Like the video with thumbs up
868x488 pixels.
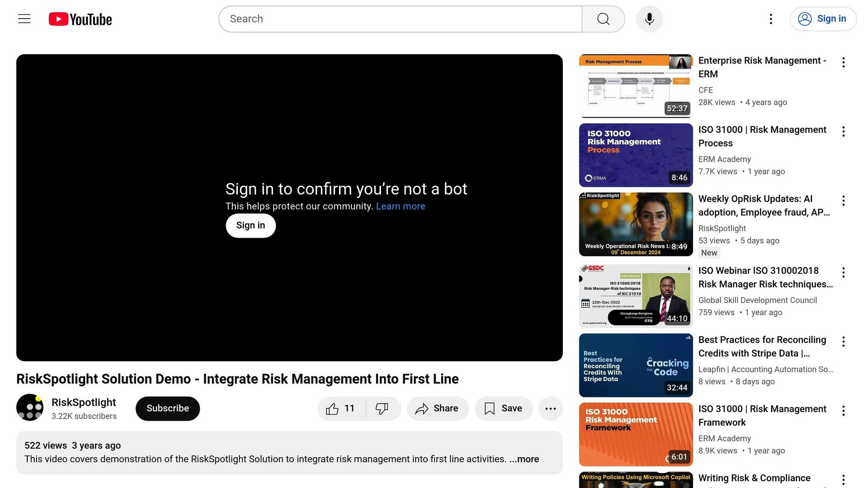(x=341, y=408)
